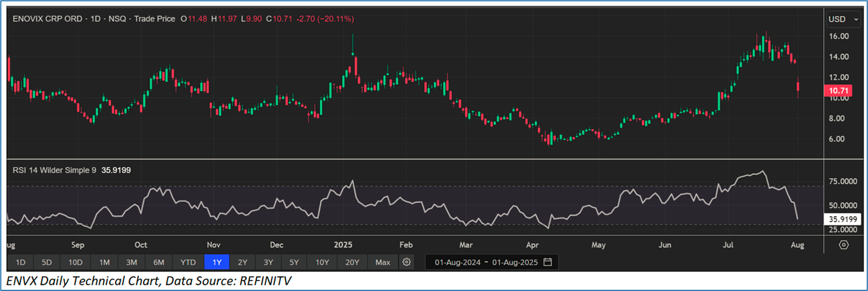Click the calendar icon in date range
This screenshot has height=291, width=868.
(548, 263)
